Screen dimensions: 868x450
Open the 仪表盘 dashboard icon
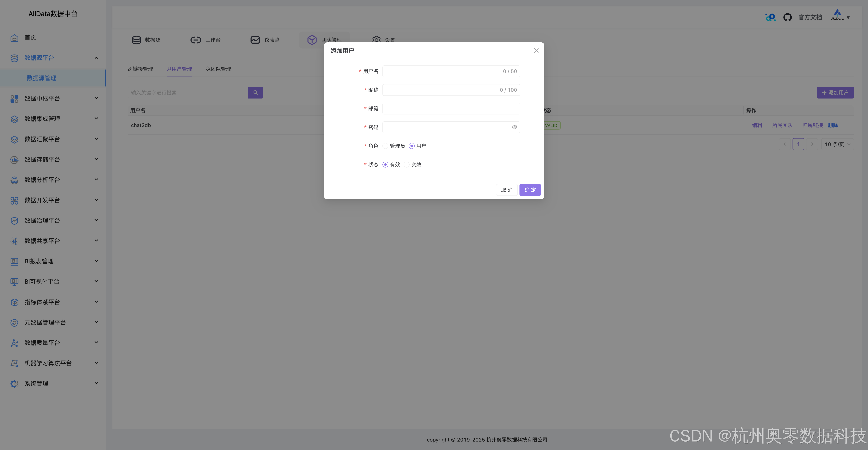tap(255, 40)
